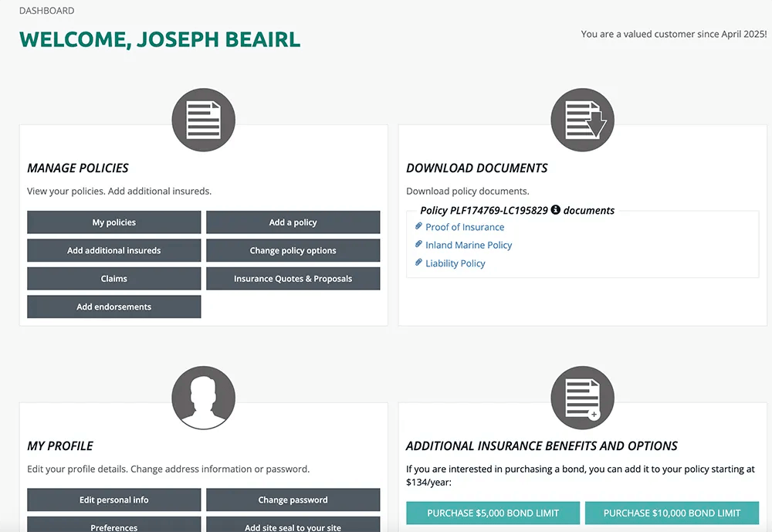The image size is (772, 532).
Task: Choose Change policy options
Action: point(293,250)
